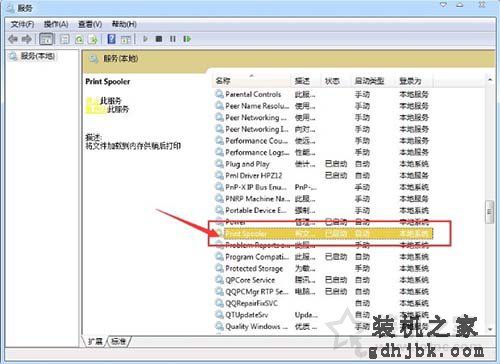The image size is (500, 364).
Task: Open the 操作(A) menu
Action: (56, 24)
